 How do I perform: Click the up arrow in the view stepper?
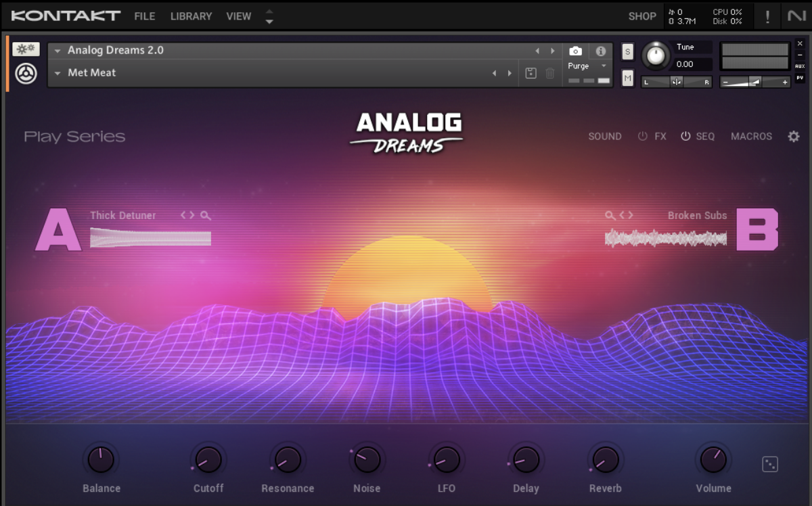[269, 11]
